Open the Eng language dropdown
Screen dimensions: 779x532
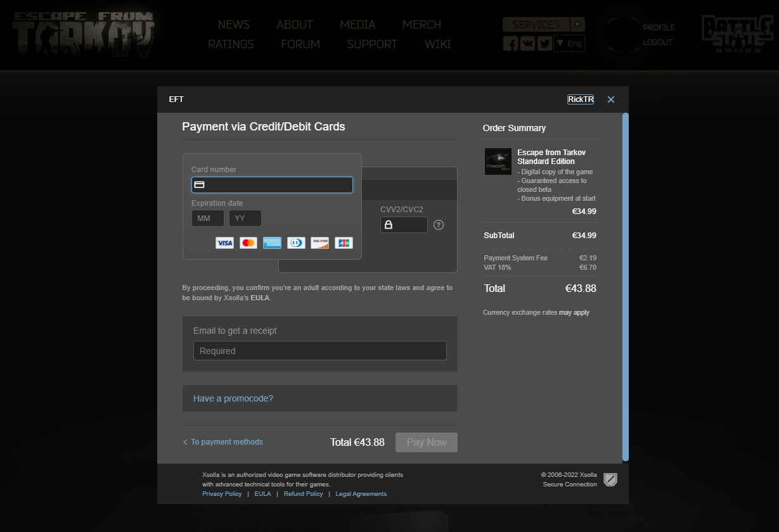click(569, 44)
